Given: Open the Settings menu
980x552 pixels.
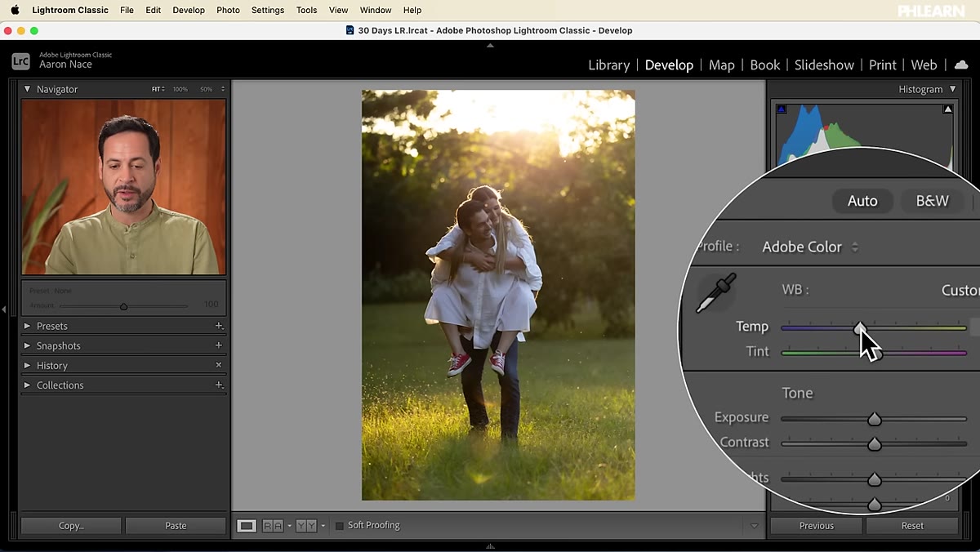Looking at the screenshot, I should coord(268,10).
